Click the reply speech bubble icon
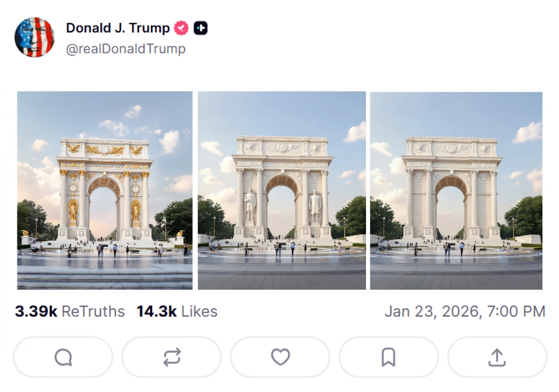The width and height of the screenshot is (559, 392). (63, 357)
